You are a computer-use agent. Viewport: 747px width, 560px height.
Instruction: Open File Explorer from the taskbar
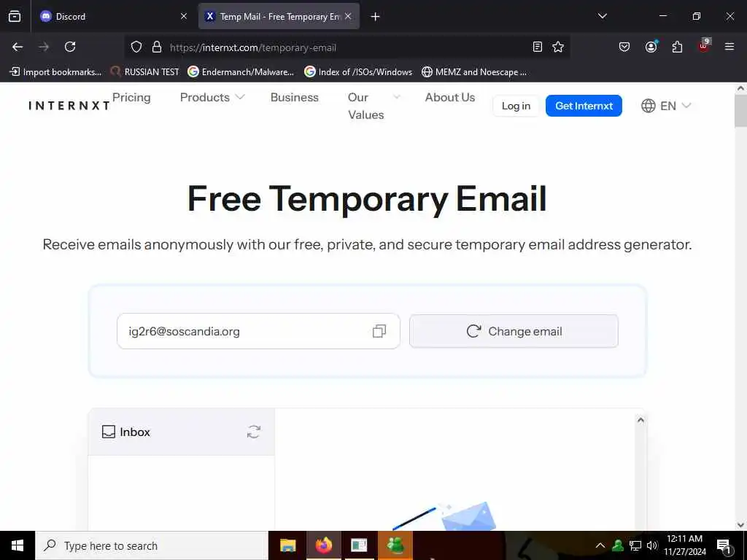287,545
